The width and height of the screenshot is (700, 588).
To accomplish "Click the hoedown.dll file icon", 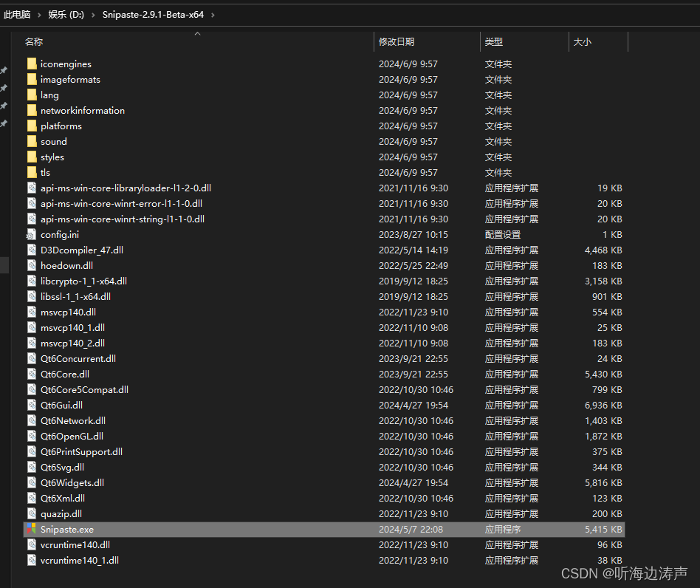I will (x=32, y=266).
